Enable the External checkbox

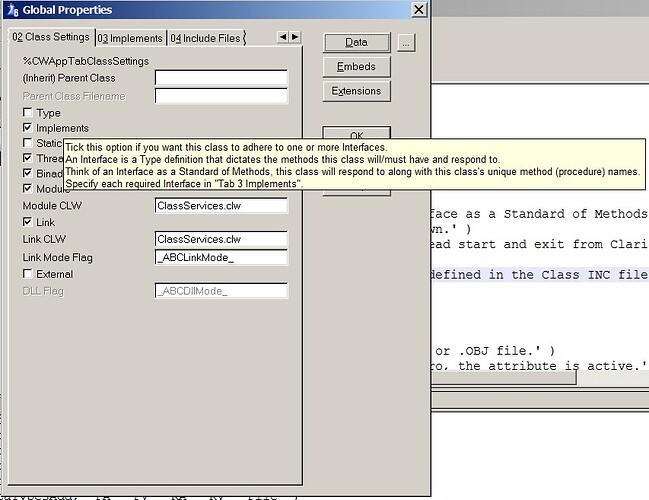[28, 274]
